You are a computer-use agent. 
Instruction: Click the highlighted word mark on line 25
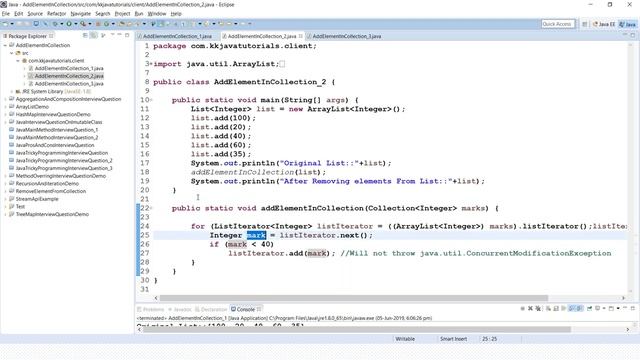256,236
